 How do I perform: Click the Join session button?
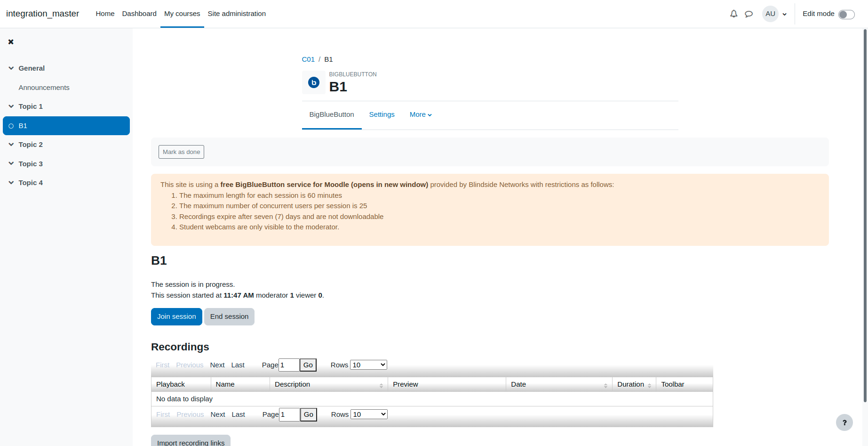[x=176, y=316]
